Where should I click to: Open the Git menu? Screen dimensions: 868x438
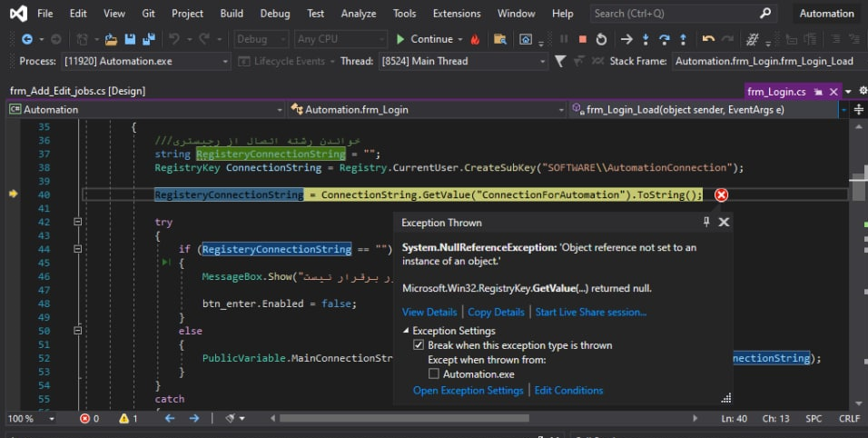tap(148, 14)
